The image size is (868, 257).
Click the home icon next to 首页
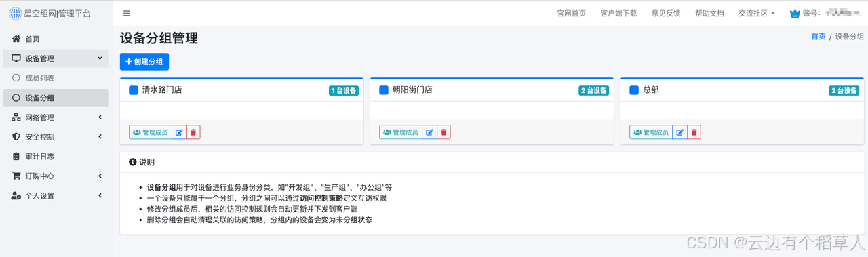pos(16,39)
